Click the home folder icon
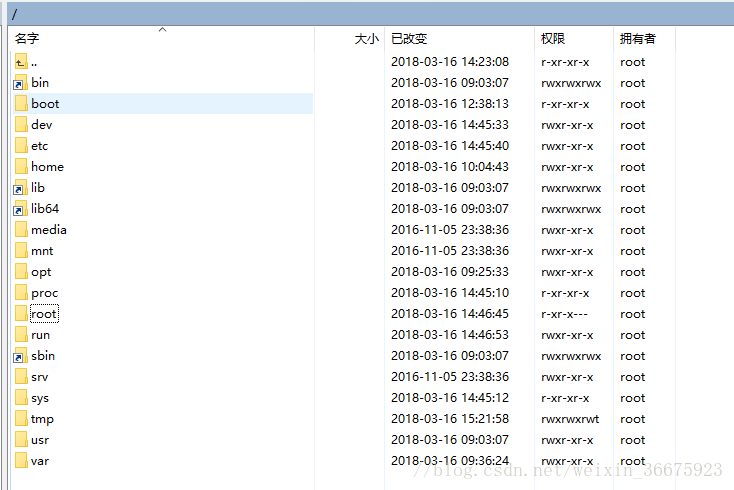734x490 pixels. pyautogui.click(x=21, y=167)
